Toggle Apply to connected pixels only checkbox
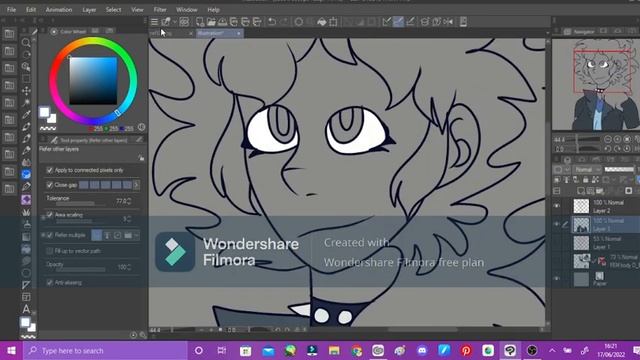The width and height of the screenshot is (640, 360). [x=49, y=170]
